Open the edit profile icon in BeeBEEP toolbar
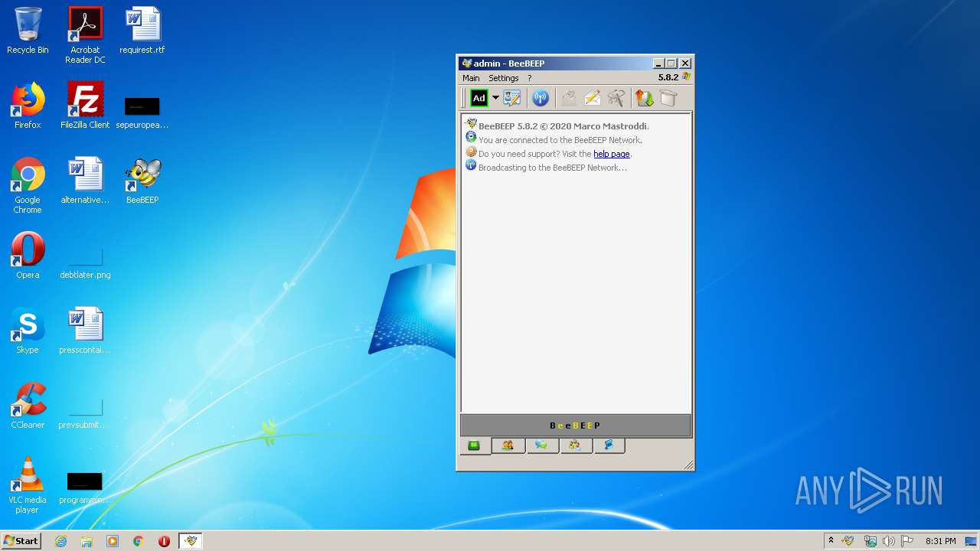Image resolution: width=980 pixels, height=551 pixels. click(511, 98)
